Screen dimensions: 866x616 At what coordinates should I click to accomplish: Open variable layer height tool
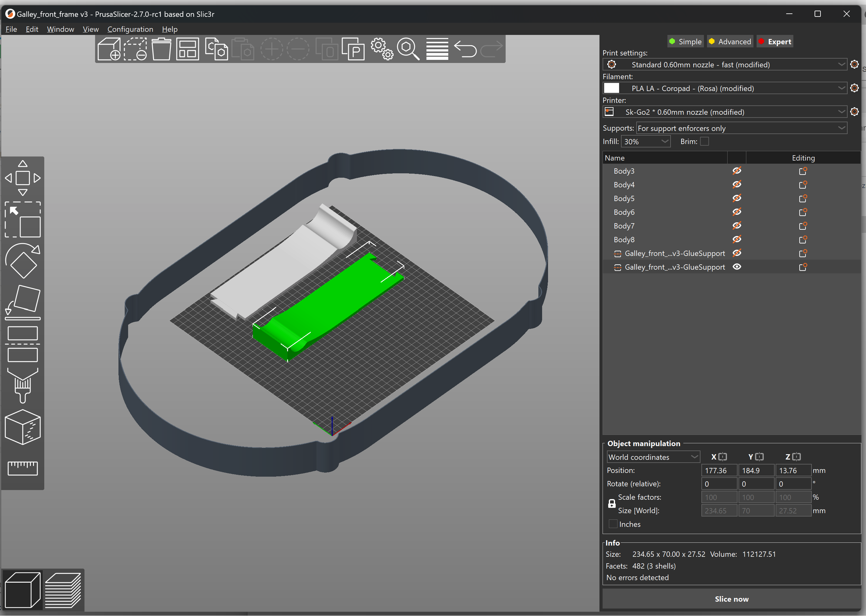(437, 49)
